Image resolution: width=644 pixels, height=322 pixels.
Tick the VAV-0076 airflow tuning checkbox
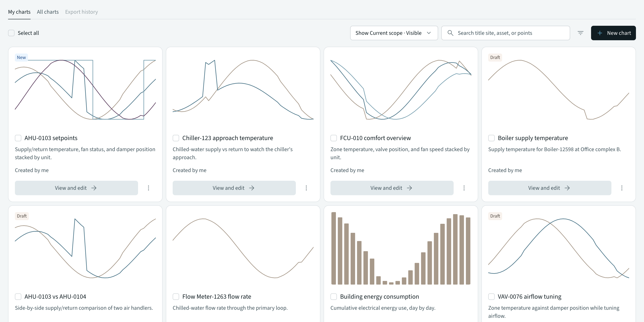point(491,296)
